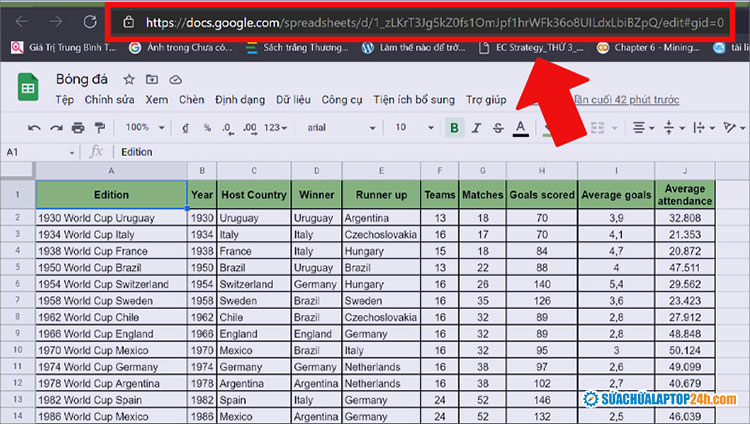
Task: Check cloud save status icon
Action: coord(176,80)
